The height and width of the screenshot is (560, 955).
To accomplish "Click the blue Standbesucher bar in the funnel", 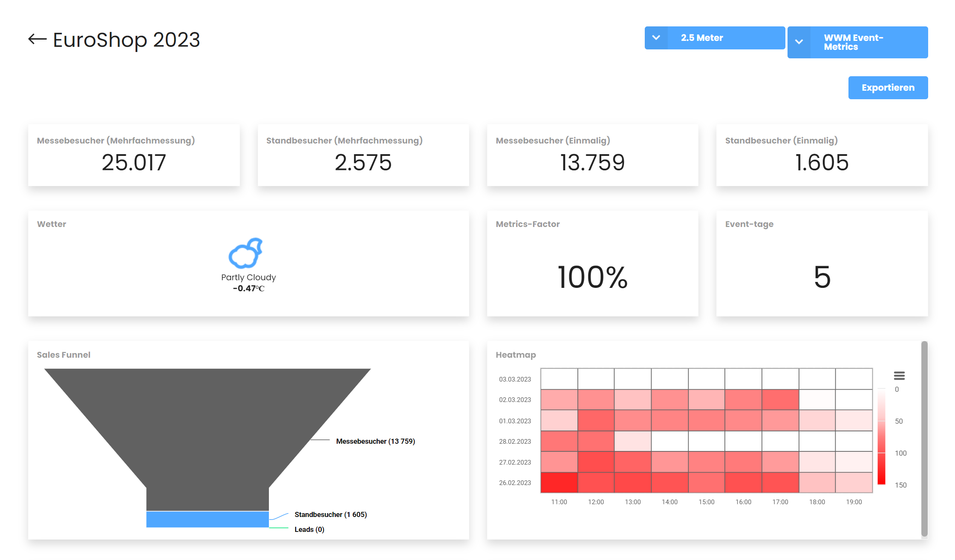I will tap(207, 519).
